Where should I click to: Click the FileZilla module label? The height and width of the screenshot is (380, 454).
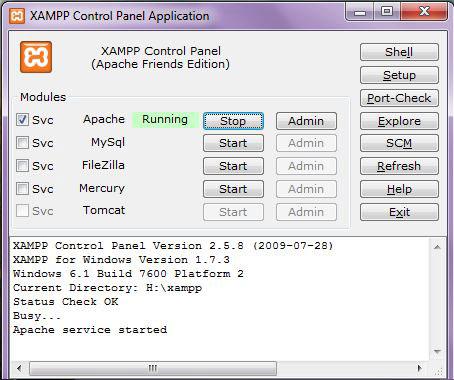point(103,165)
